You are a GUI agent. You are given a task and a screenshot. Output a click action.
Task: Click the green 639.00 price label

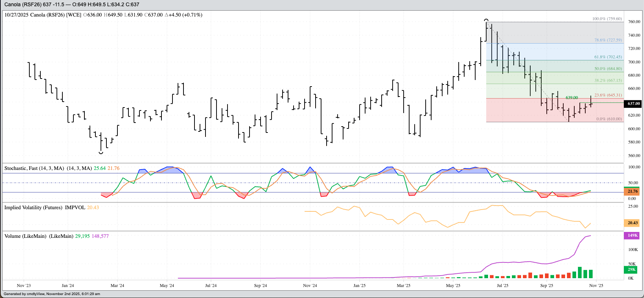(572, 98)
